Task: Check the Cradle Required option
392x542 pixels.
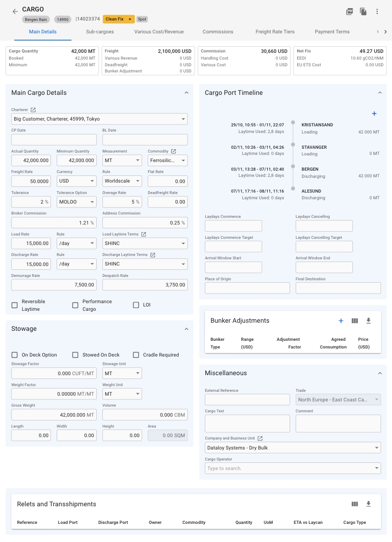Action: point(136,355)
